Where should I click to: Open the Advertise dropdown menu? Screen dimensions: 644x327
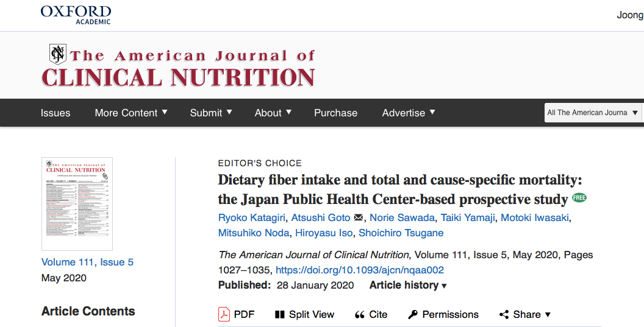[x=408, y=113]
